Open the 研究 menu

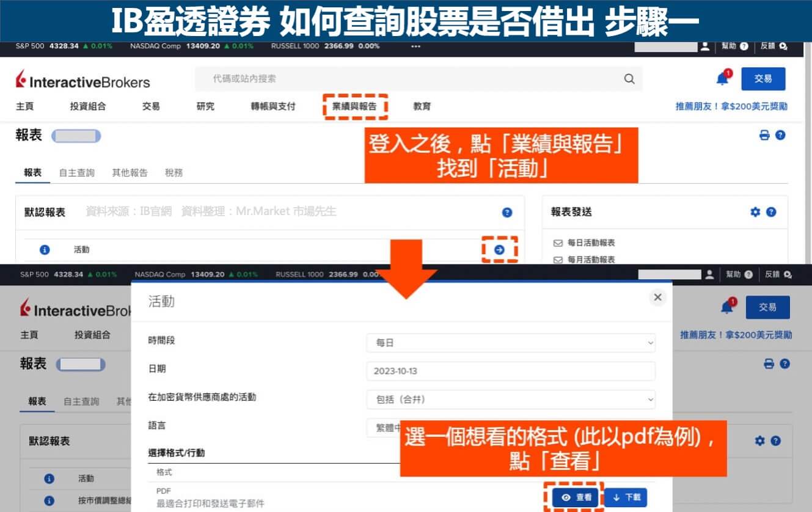(205, 106)
